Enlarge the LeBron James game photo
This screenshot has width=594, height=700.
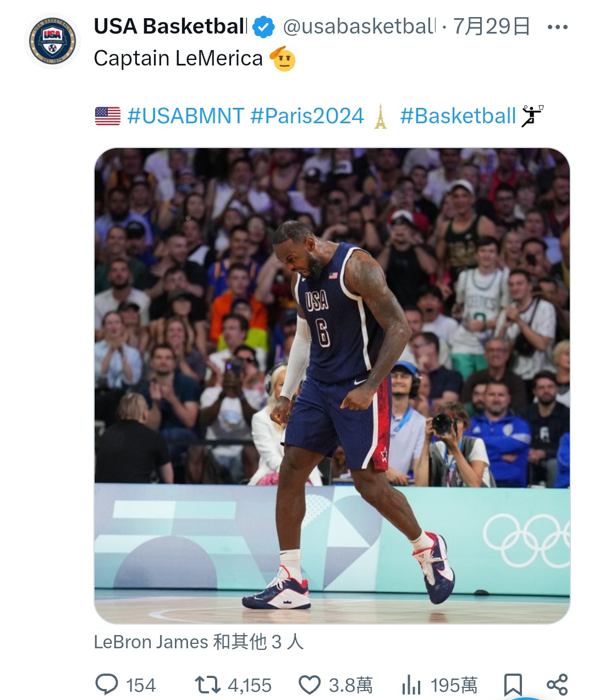tap(332, 386)
